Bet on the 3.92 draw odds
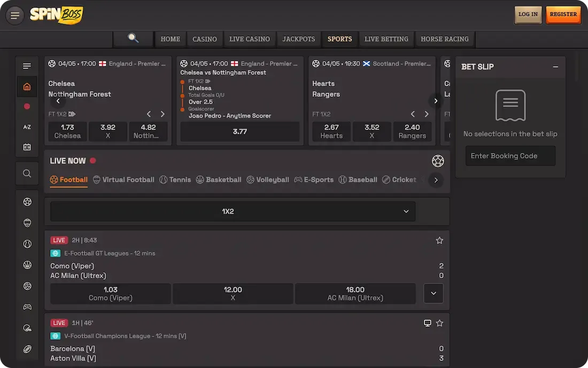The width and height of the screenshot is (588, 368). pyautogui.click(x=108, y=131)
